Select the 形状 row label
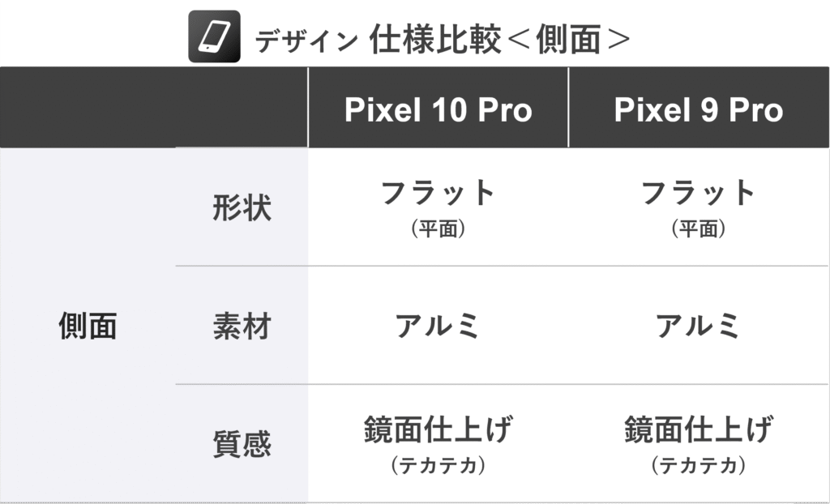 point(242,208)
